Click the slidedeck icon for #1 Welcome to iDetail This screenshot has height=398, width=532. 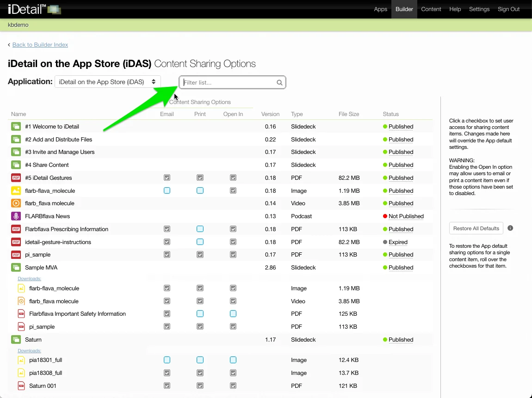pyautogui.click(x=16, y=127)
